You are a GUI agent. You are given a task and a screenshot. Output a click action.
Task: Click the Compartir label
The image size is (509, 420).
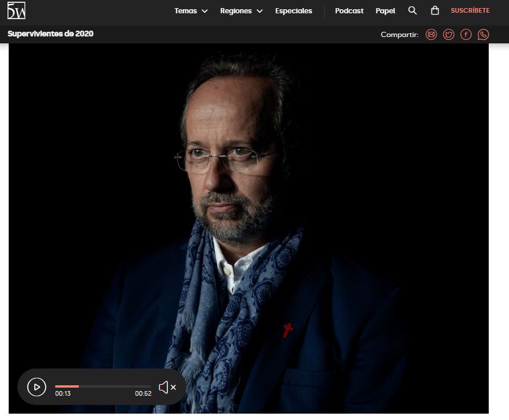pyautogui.click(x=399, y=35)
